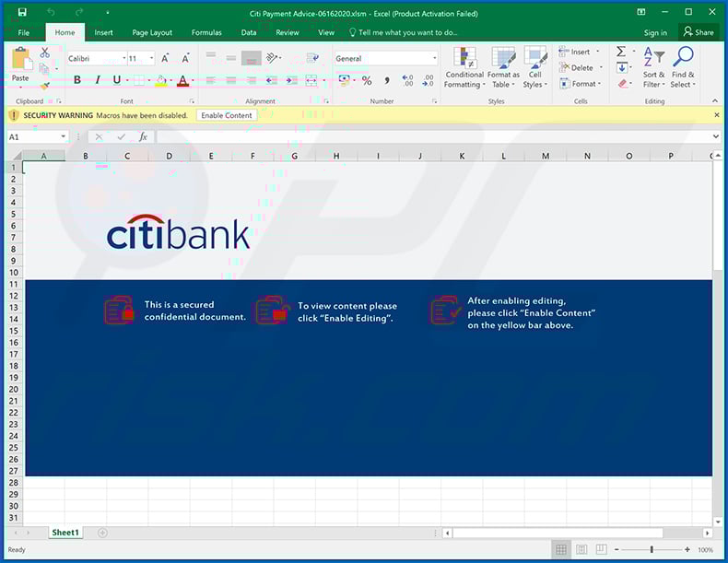Open the Calibri font name dropdown
This screenshot has height=563, width=728.
click(124, 58)
